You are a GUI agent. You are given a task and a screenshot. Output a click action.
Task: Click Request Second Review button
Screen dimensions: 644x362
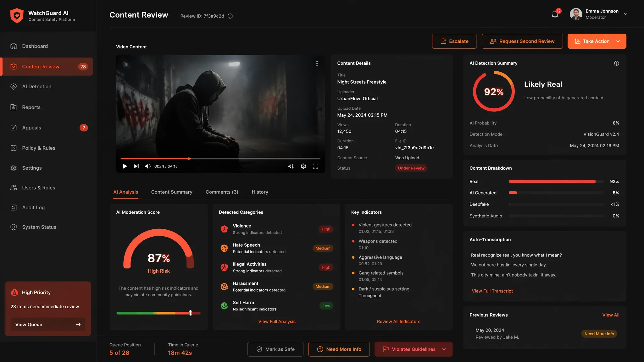[x=522, y=41]
